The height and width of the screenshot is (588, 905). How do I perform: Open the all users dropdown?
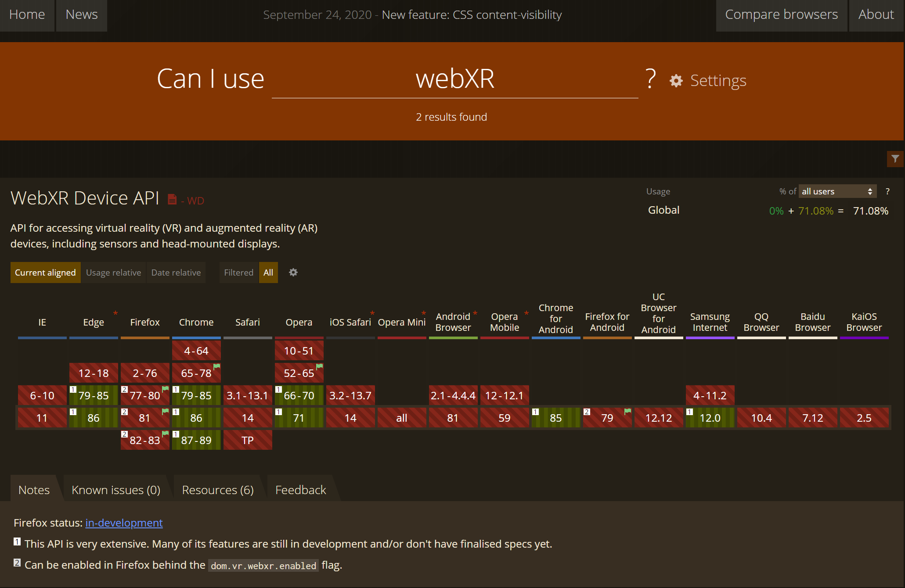pos(837,191)
